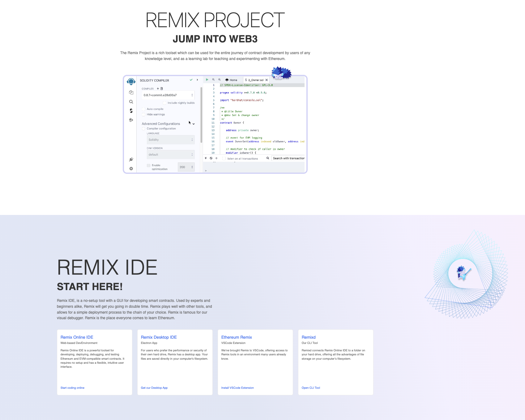Zoom out the editor font
Viewport: 525px width, 420px height.
click(213, 79)
